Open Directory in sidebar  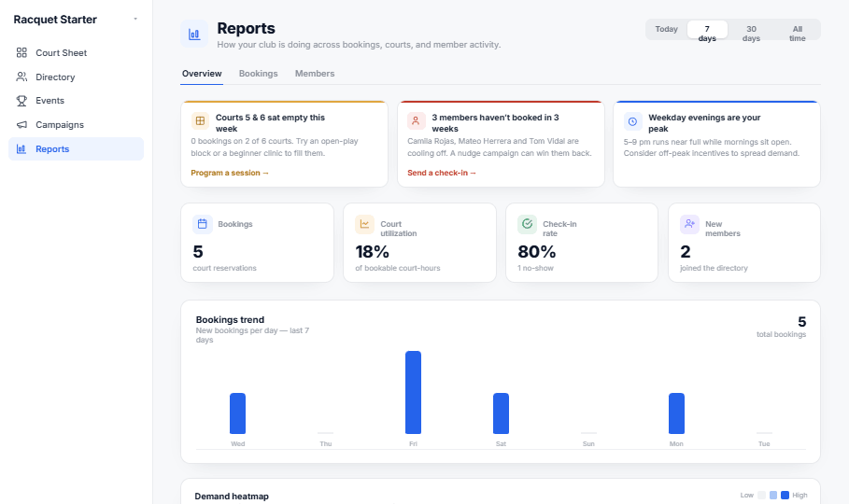(76, 77)
